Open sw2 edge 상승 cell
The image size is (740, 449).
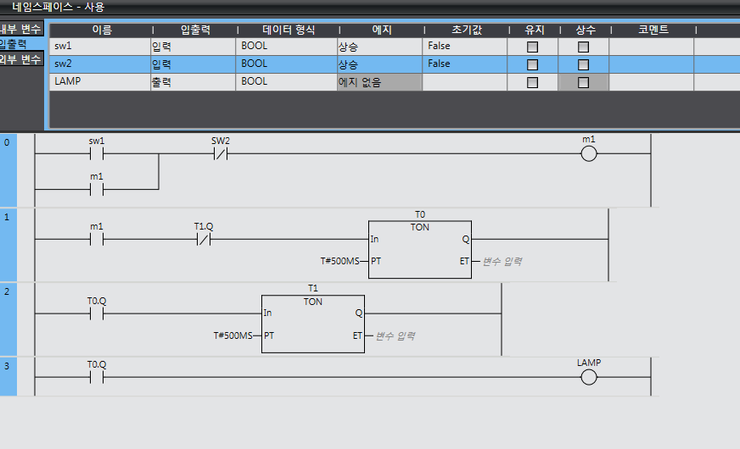(379, 64)
